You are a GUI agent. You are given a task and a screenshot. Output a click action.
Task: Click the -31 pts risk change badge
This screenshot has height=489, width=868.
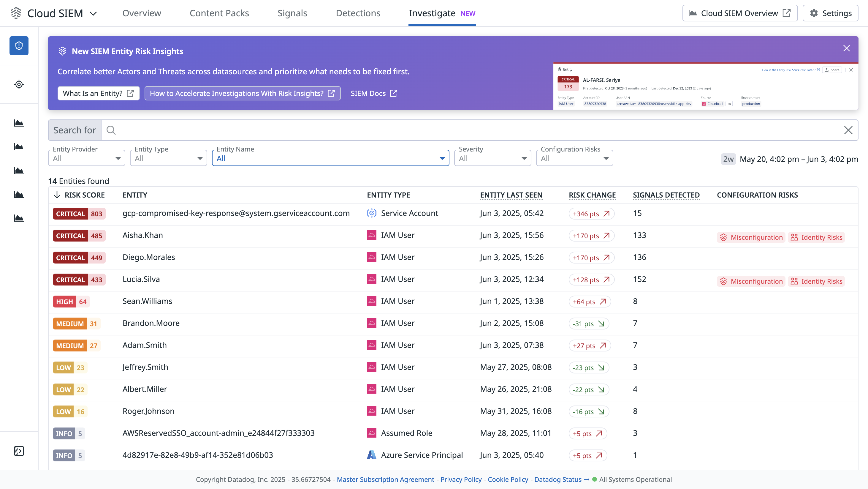[x=589, y=324]
